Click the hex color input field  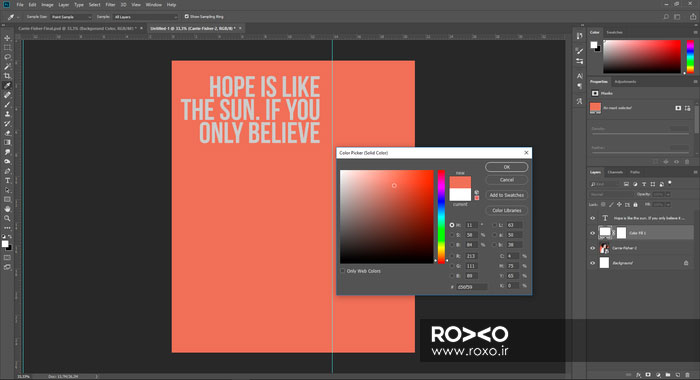[472, 287]
